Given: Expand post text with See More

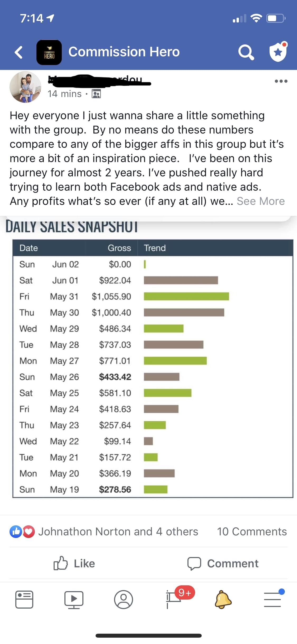Looking at the screenshot, I should tap(261, 201).
